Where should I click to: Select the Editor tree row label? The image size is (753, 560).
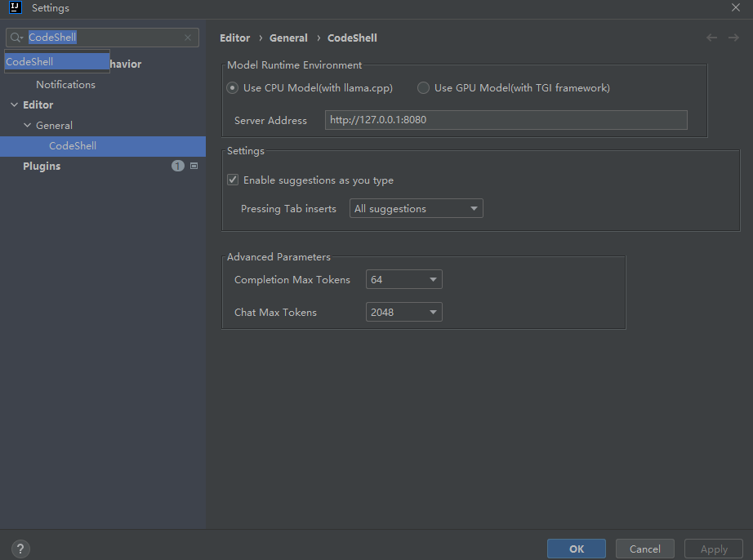[38, 104]
